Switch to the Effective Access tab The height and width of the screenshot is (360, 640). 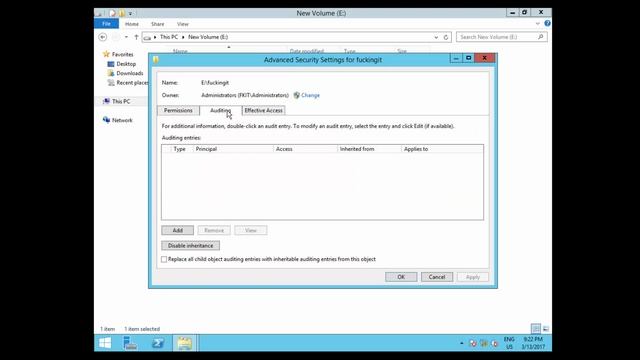(263, 111)
